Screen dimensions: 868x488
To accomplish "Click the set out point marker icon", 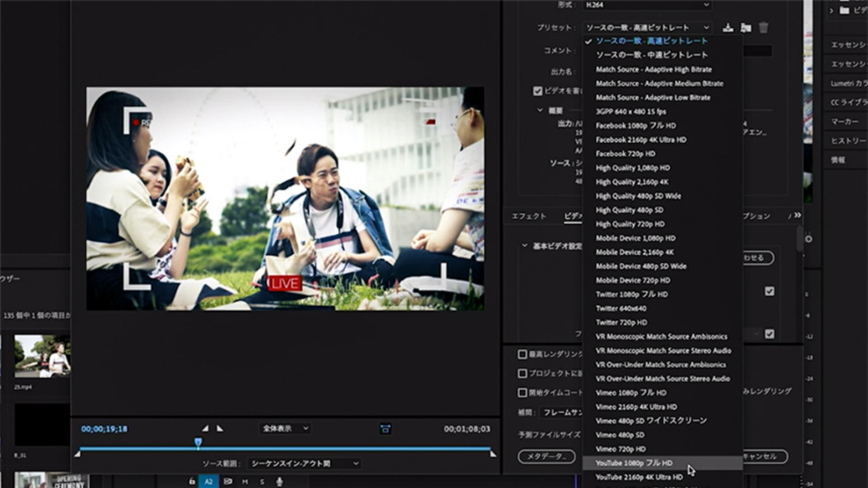I will [x=220, y=428].
